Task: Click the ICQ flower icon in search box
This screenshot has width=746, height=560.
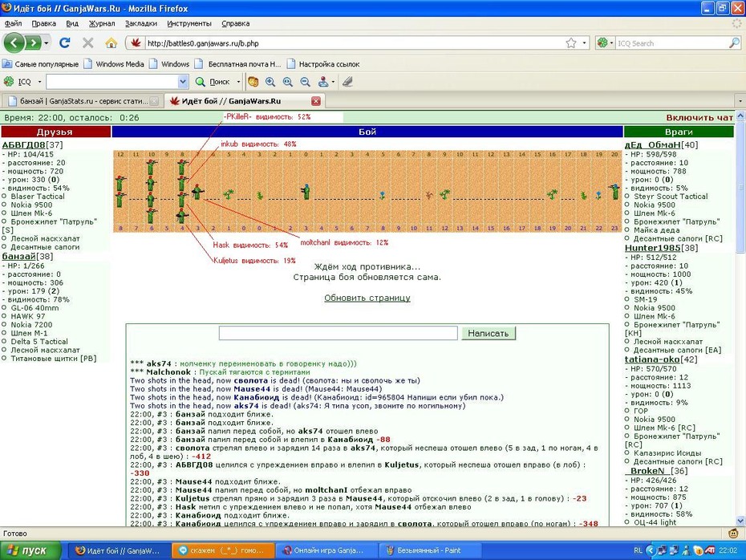Action: [x=602, y=43]
